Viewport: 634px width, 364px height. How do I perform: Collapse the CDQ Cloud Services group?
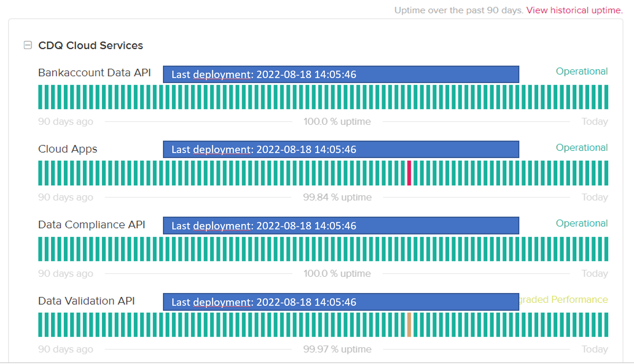(28, 45)
